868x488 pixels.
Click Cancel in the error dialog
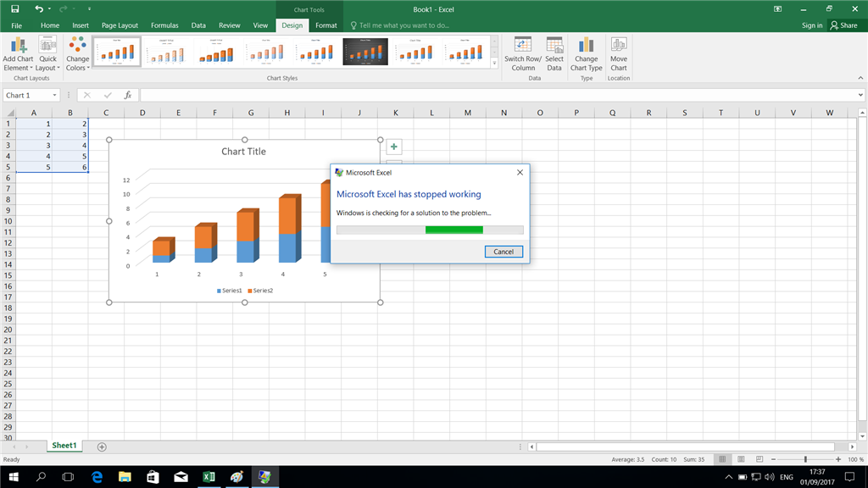pos(504,251)
